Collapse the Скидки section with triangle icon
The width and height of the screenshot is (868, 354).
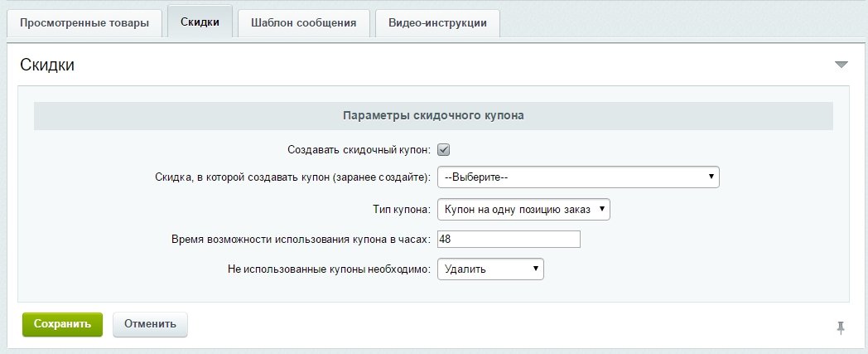click(841, 65)
